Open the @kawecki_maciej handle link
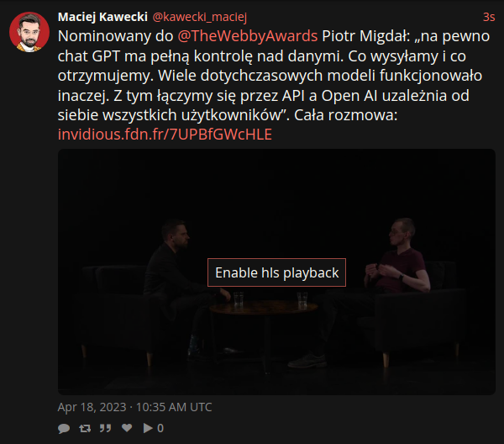Image resolution: width=504 pixels, height=444 pixels. pos(200,17)
